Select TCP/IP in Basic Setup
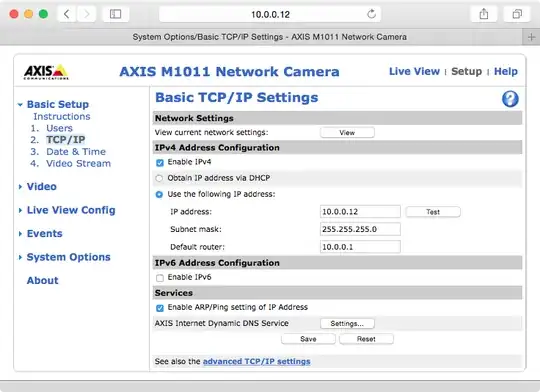 pos(66,140)
